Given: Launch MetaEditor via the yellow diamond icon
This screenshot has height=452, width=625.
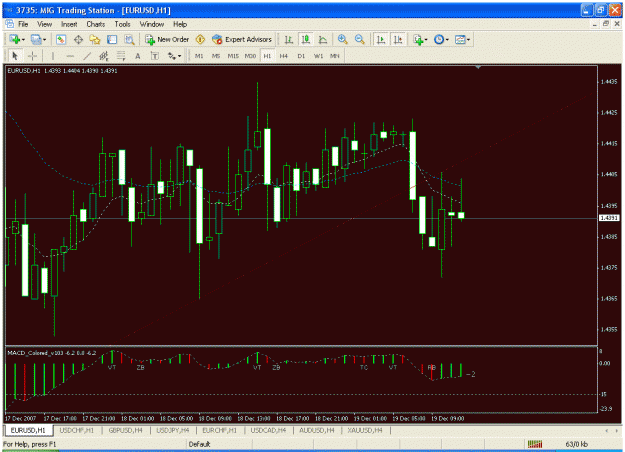Looking at the screenshot, I should click(200, 39).
